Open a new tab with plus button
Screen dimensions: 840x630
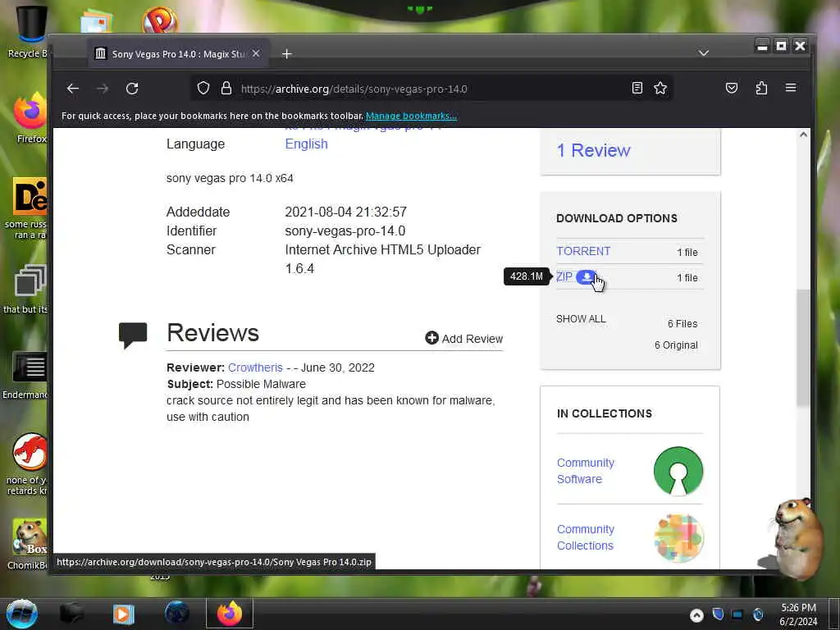[286, 53]
